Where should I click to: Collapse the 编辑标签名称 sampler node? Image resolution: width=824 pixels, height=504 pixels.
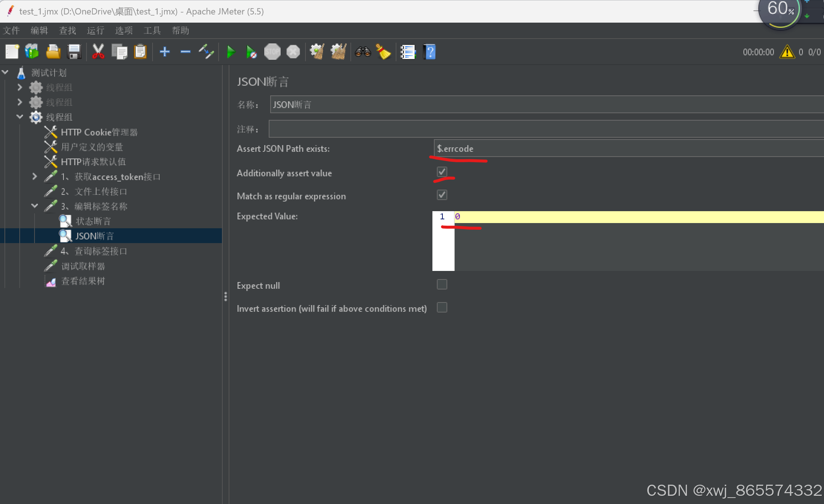pos(35,206)
